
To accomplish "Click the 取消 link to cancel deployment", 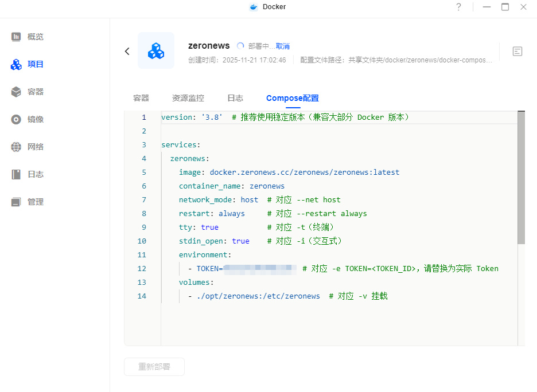I will tap(283, 46).
